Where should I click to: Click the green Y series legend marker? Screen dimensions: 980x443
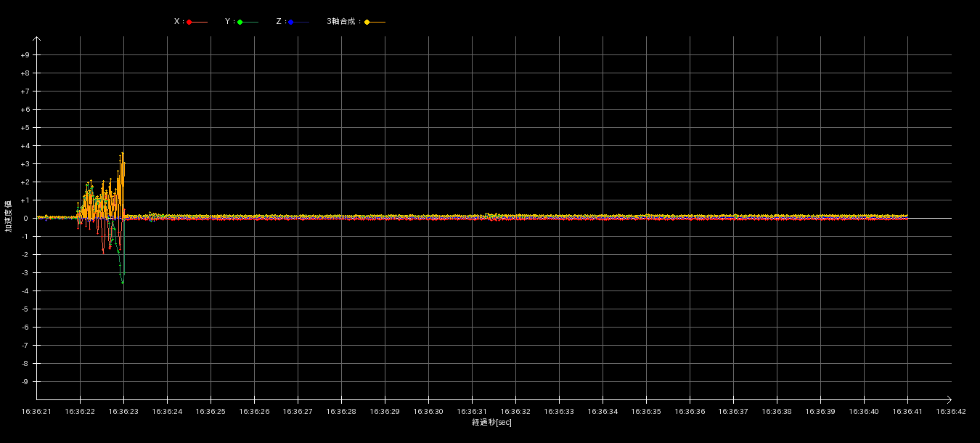click(x=240, y=22)
